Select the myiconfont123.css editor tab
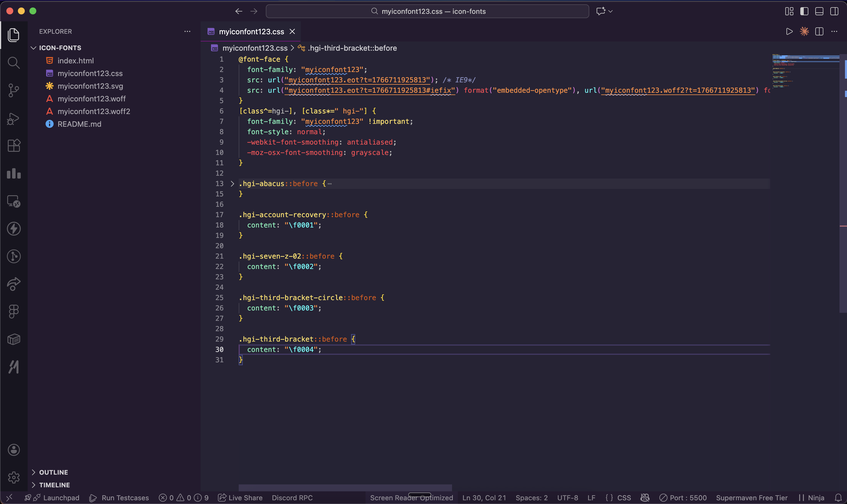 (x=251, y=32)
